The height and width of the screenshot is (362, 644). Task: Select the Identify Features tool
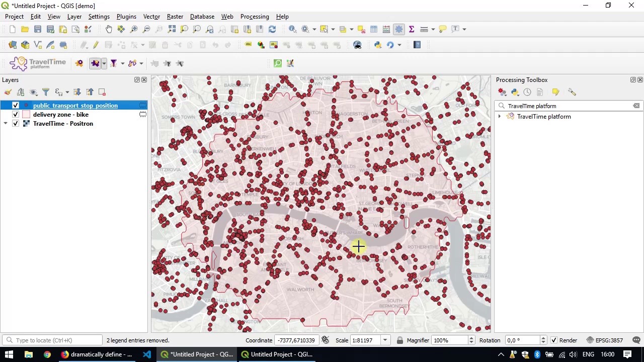pos(292,29)
